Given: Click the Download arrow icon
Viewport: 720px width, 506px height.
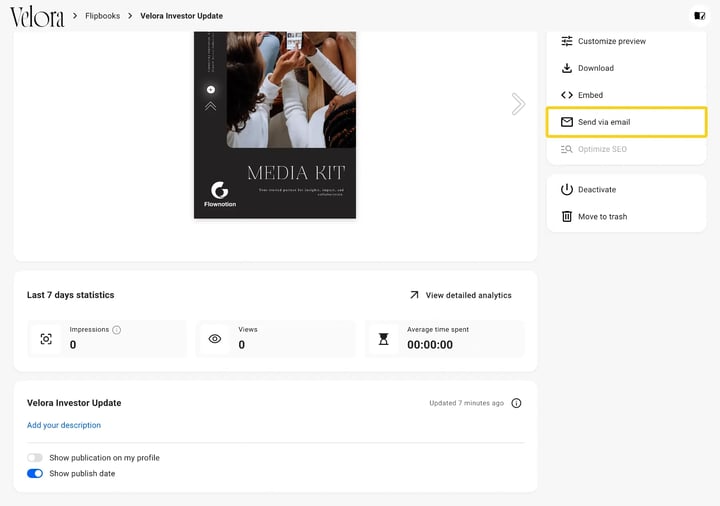Looking at the screenshot, I should click(567, 68).
